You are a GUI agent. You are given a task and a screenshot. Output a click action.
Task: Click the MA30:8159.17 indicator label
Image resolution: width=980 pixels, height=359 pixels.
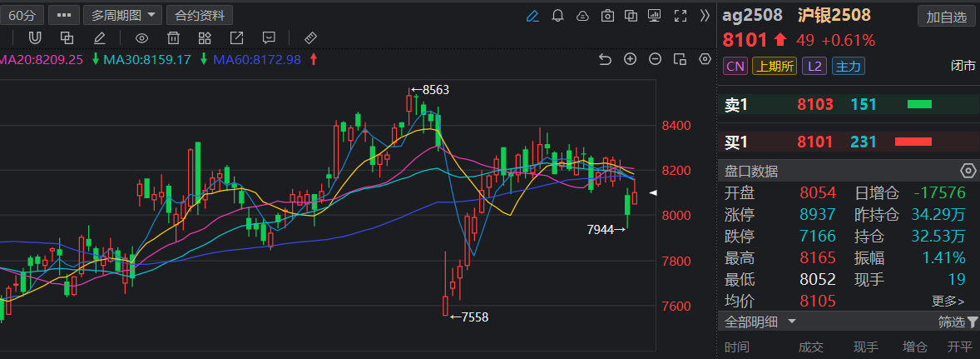(x=147, y=60)
